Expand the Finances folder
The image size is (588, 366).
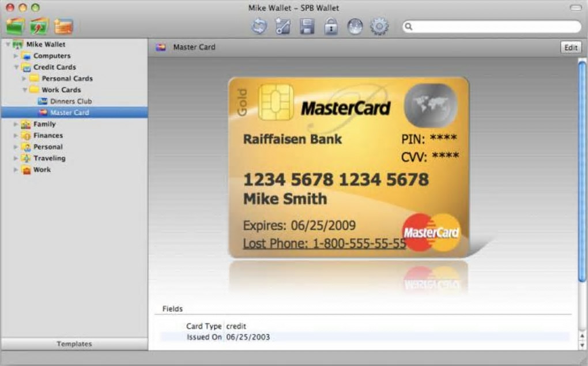tap(16, 135)
